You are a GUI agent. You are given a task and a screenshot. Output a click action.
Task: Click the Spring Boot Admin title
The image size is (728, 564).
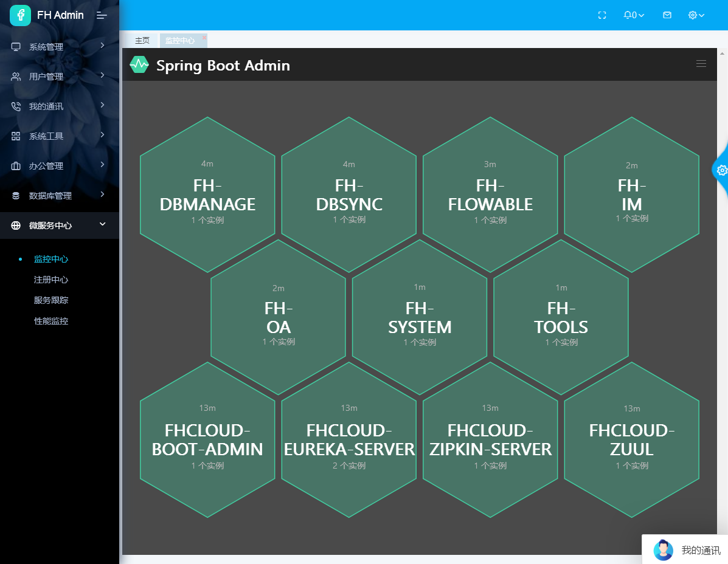pos(223,66)
